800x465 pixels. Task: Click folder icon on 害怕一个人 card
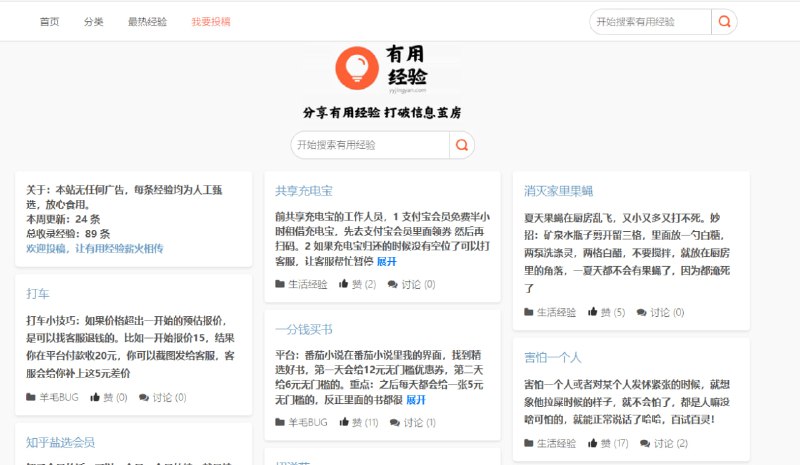pos(529,443)
